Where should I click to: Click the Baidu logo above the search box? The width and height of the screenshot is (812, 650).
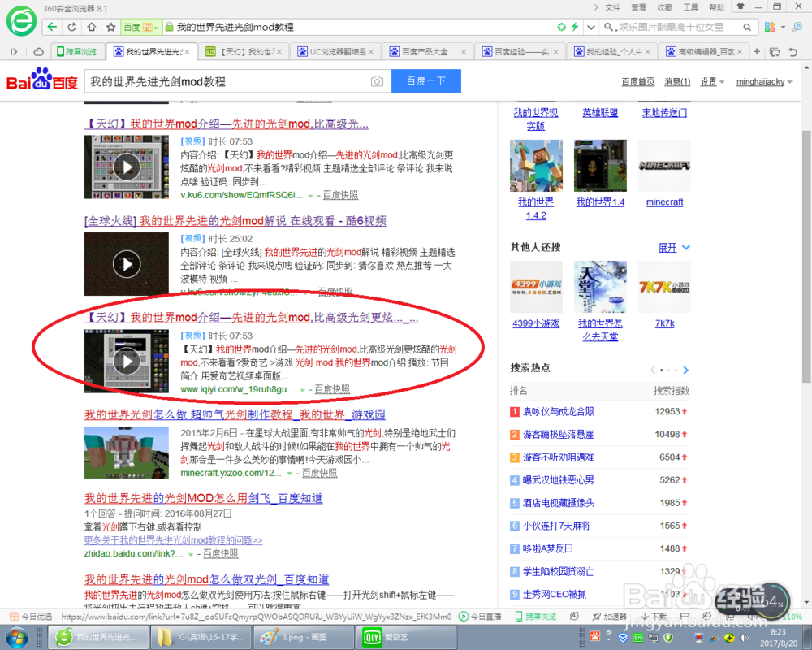click(41, 81)
